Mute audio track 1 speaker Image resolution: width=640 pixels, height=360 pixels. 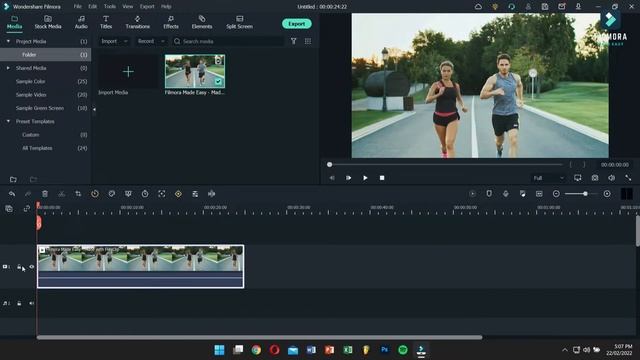pos(31,303)
